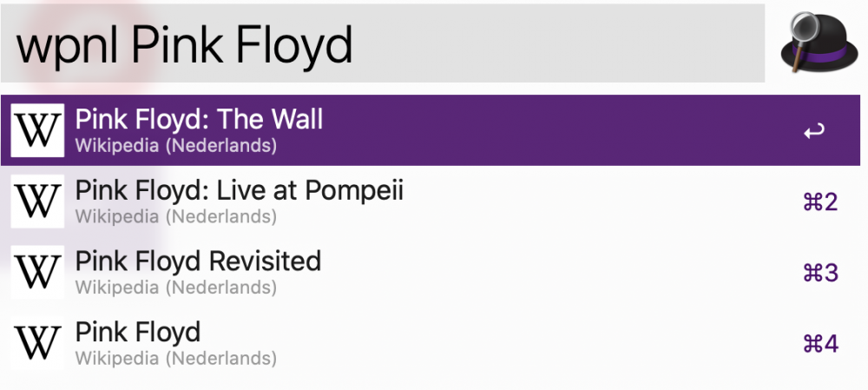Click 'Wikipedia (Nederlands)' subtitle under Pink Floyd Revisited
This screenshot has height=390, width=868.
point(175,287)
